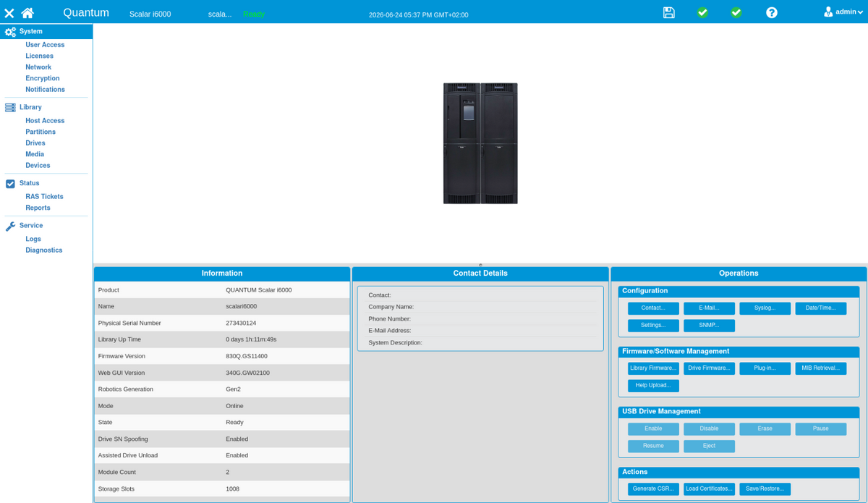868x503 pixels.
Task: Open Network settings in sidebar
Action: pyautogui.click(x=38, y=67)
